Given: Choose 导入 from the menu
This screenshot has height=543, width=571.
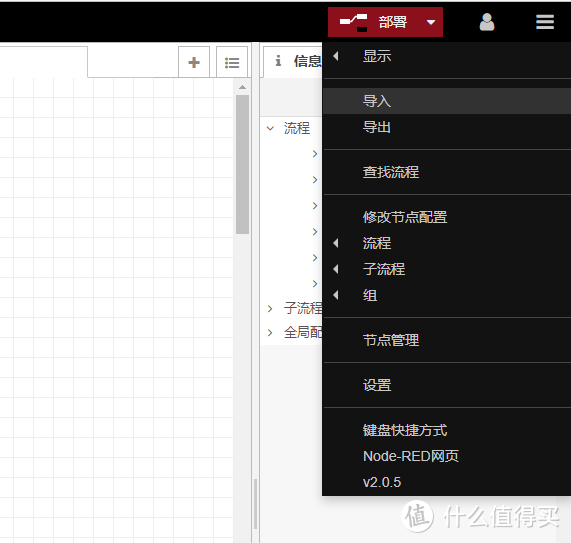Looking at the screenshot, I should tap(447, 101).
